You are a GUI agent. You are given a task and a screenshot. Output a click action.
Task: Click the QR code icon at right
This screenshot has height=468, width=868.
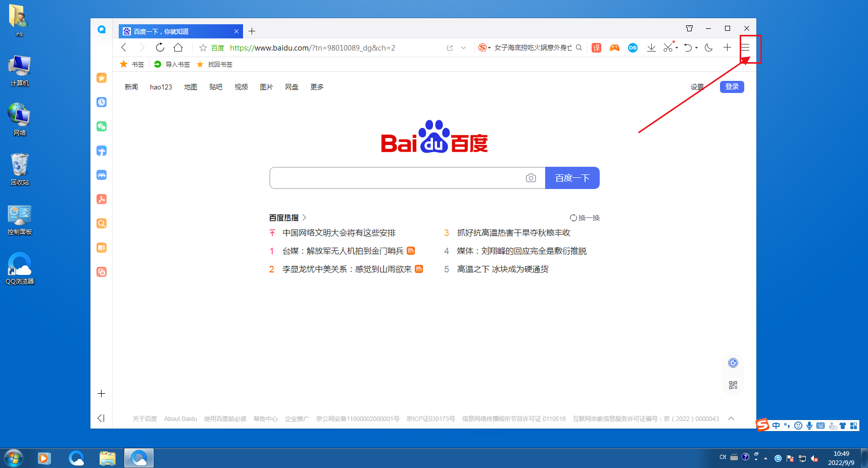(x=733, y=385)
